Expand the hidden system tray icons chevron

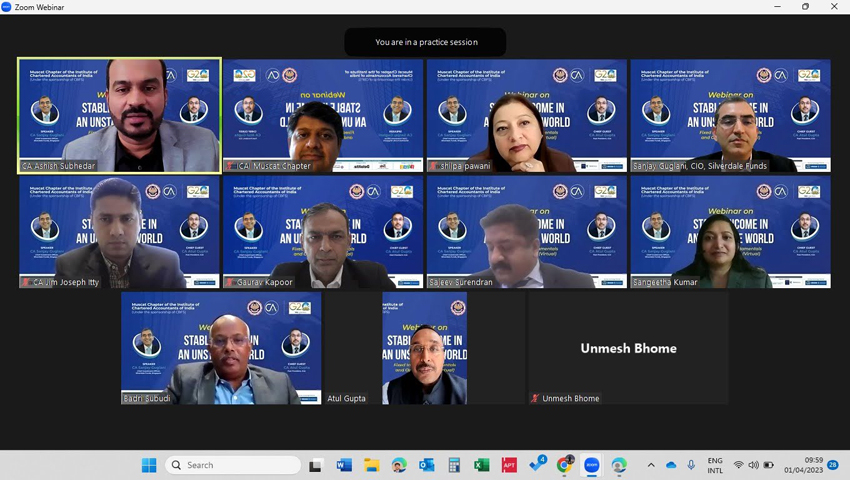point(651,465)
